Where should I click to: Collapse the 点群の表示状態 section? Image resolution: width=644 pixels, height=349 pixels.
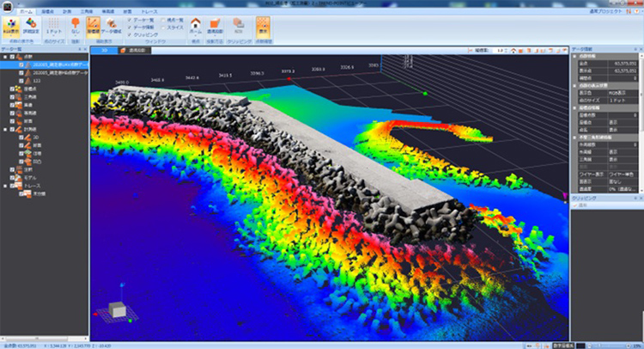[574, 86]
